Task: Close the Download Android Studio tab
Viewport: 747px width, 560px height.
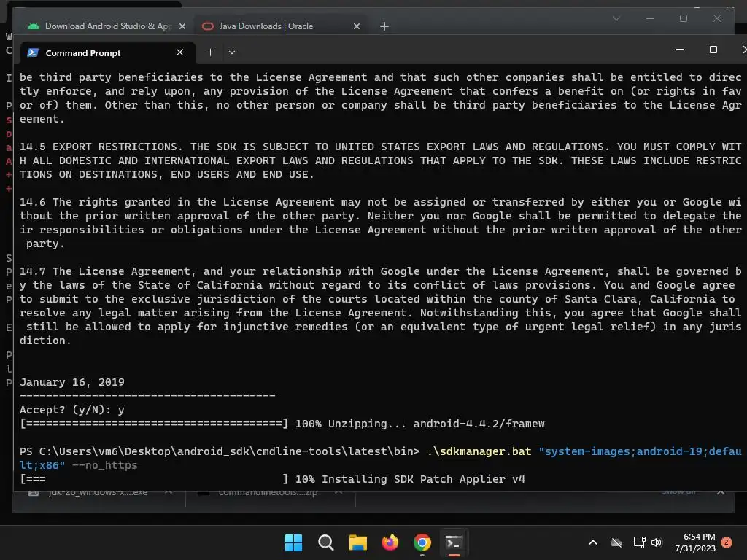Action: pos(182,26)
